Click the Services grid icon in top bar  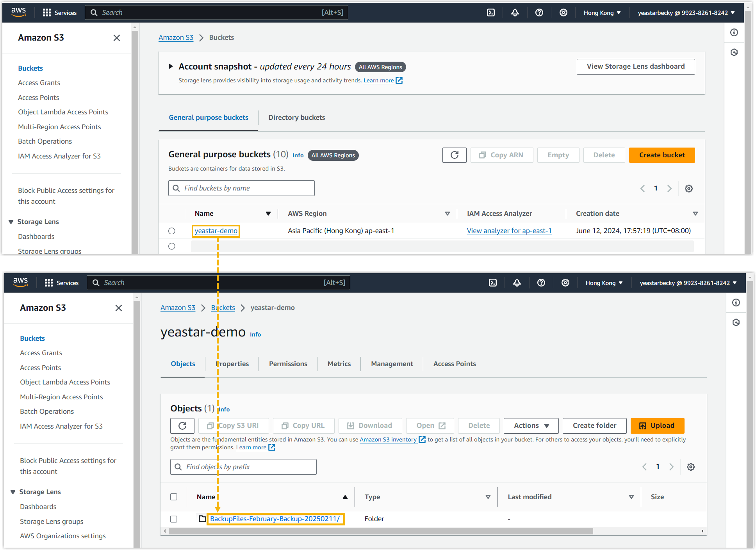[47, 12]
